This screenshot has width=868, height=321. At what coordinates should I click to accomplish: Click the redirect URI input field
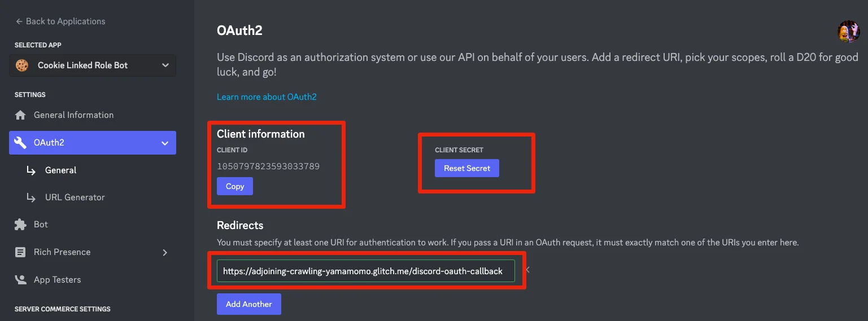366,271
